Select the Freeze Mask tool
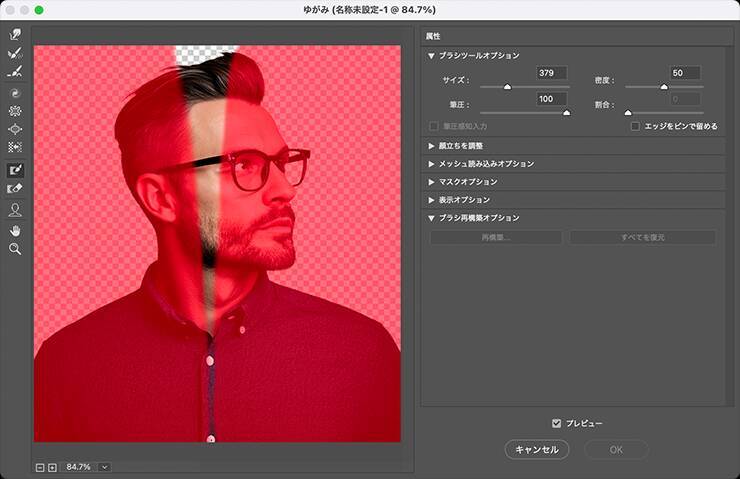This screenshot has width=740, height=479. 15,170
